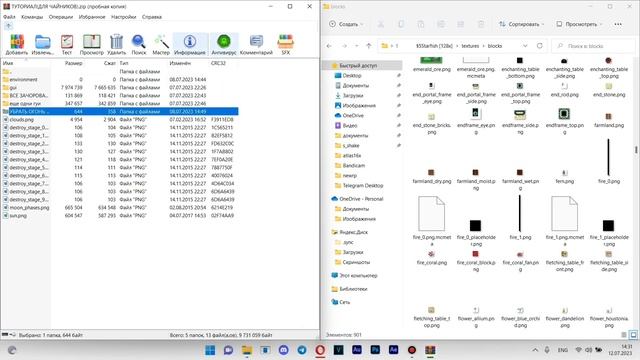Sort archive list by CRC32 column header

click(x=218, y=63)
